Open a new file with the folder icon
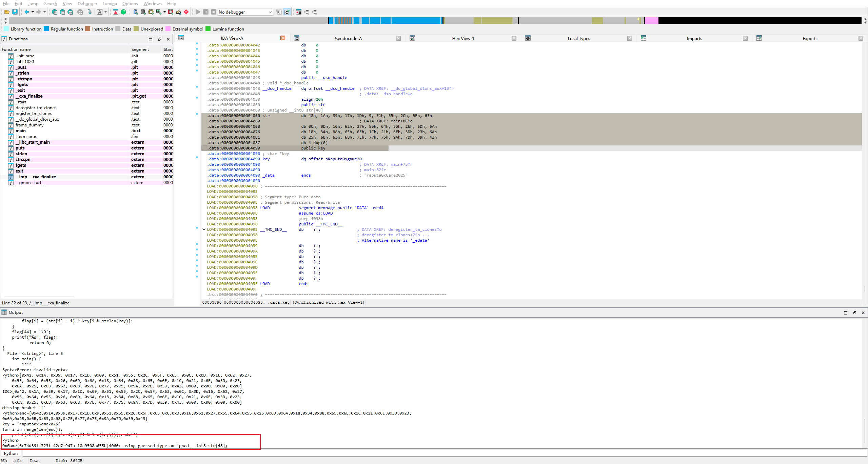Screen dimensions: 868x464 pos(7,12)
